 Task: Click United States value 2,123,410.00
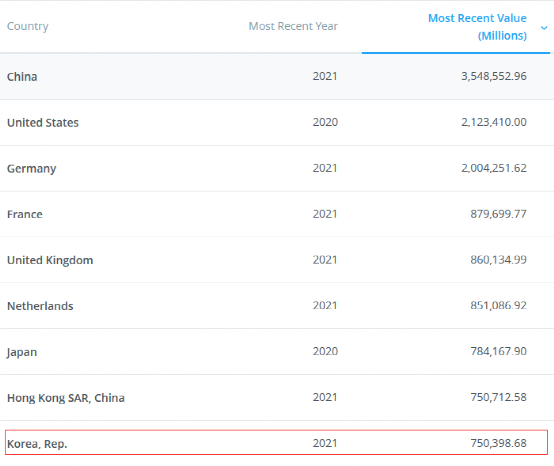[494, 122]
